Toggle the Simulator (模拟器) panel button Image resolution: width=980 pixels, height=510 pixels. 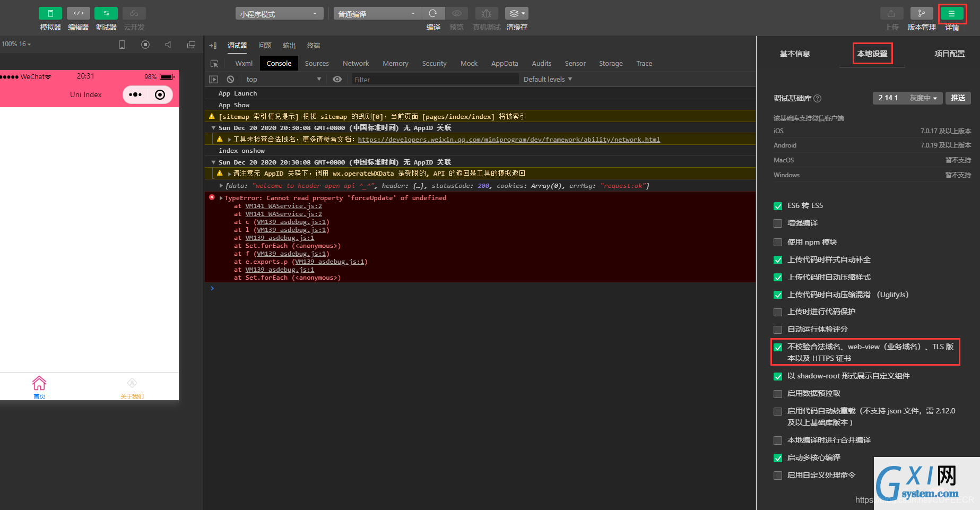pos(50,13)
